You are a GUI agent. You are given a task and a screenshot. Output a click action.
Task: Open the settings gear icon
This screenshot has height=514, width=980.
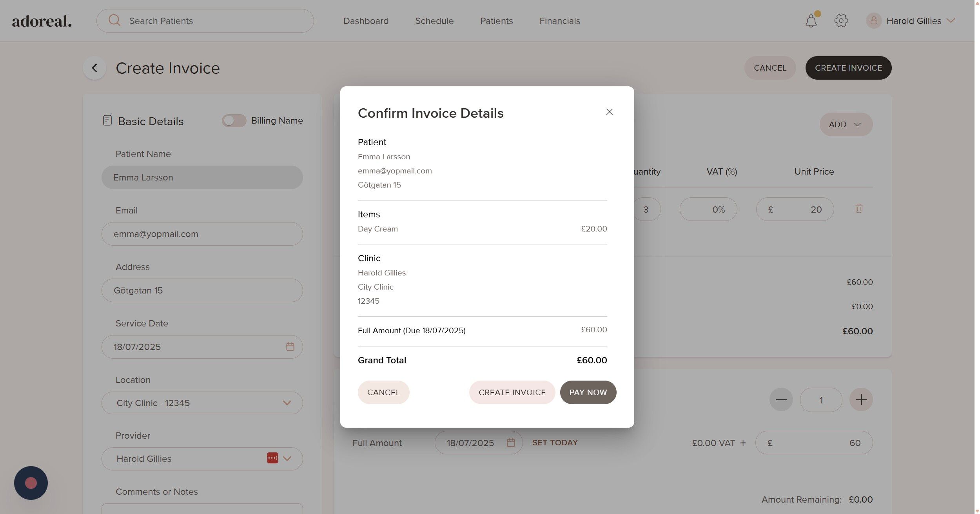[841, 21]
